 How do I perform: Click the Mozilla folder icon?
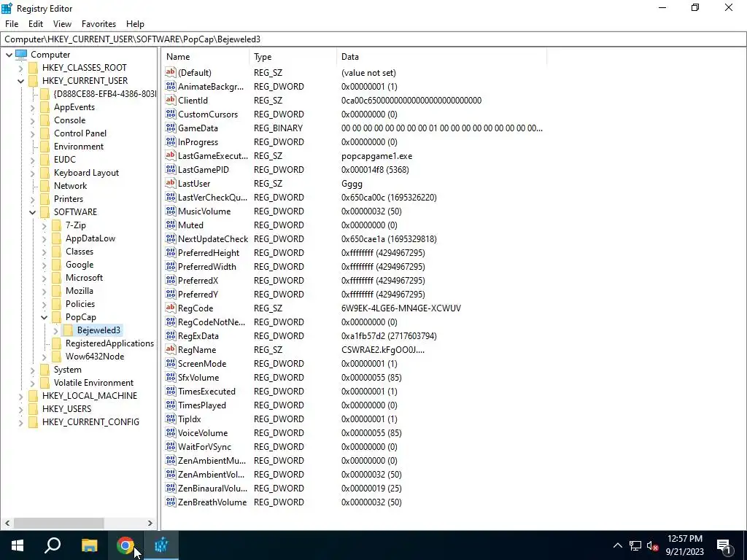(x=57, y=290)
